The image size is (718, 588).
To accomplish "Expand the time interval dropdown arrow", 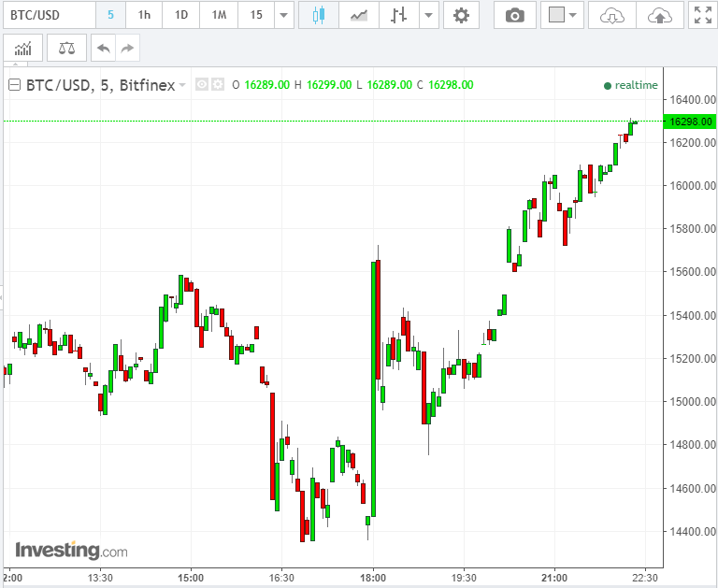I will (284, 15).
